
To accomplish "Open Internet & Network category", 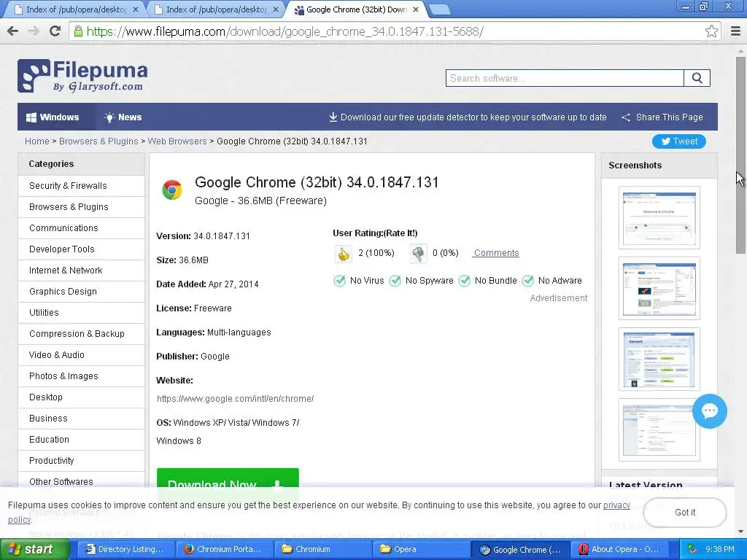I will [81, 270].
